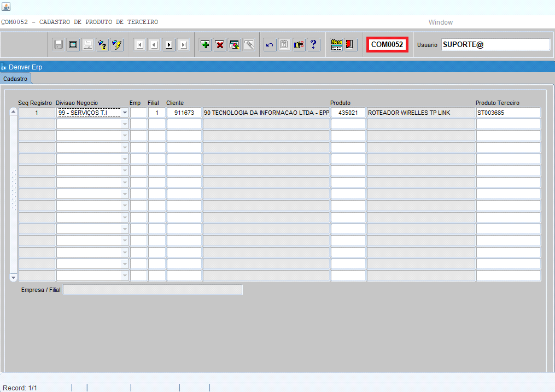Click the screen/monitor toolbar icon
This screenshot has width=555, height=392.
tap(73, 45)
